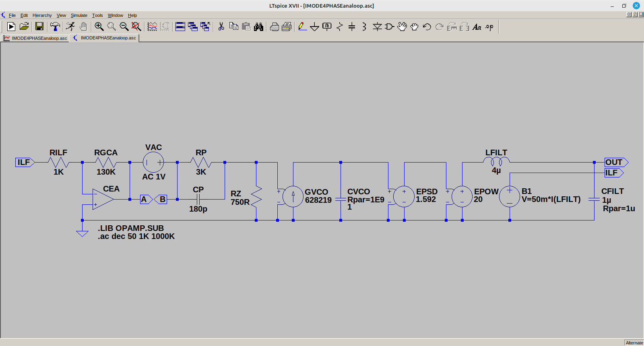The image size is (644, 346).
Task: Click the Undo arrow icon
Action: pyautogui.click(x=427, y=27)
